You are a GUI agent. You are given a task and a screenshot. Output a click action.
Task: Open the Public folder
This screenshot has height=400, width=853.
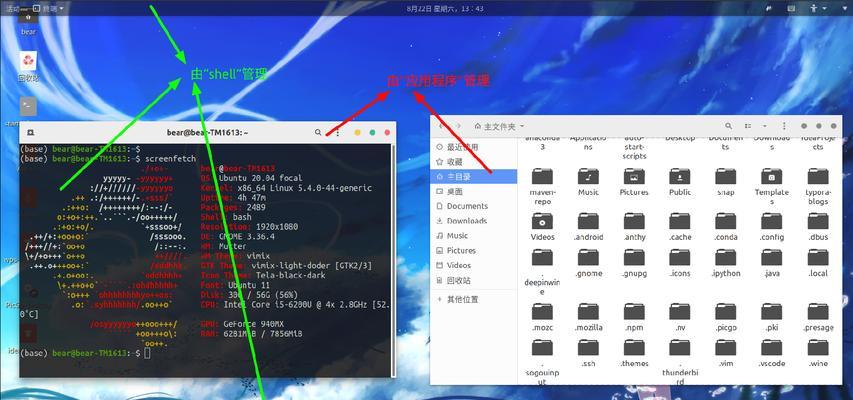coord(680,182)
